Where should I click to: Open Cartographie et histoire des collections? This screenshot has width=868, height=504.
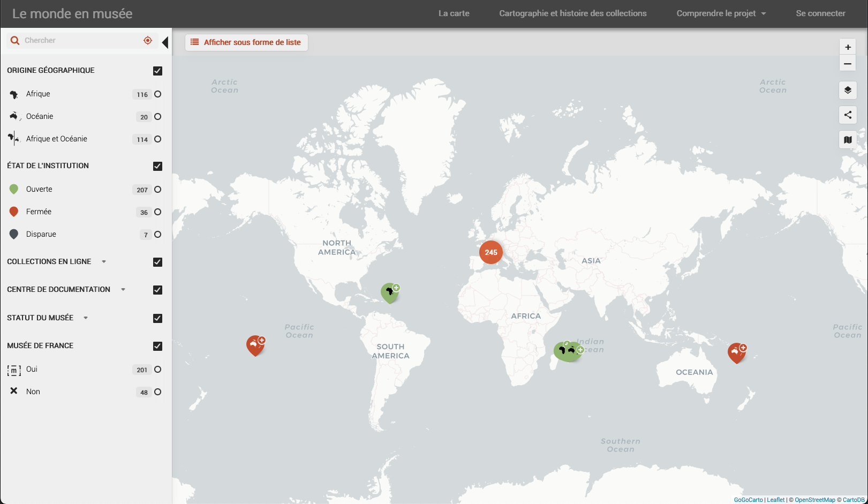[572, 13]
